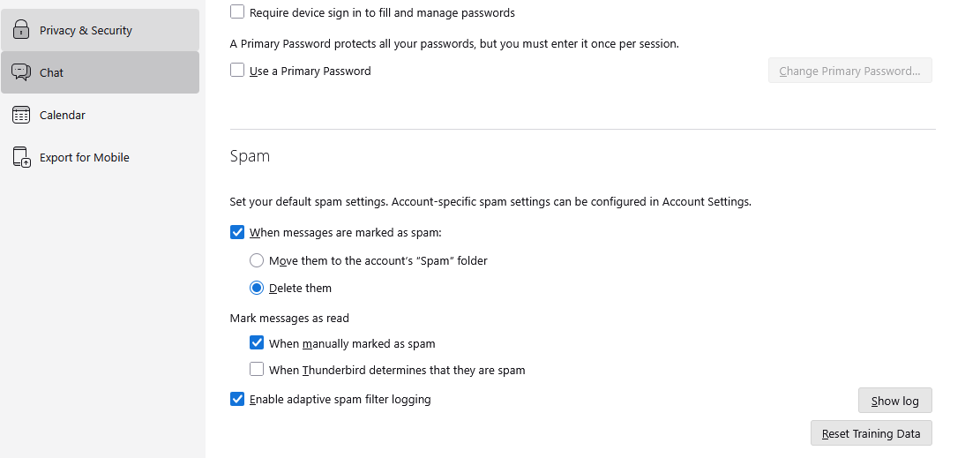Click the Calendar grid icon in sidebar

21,115
